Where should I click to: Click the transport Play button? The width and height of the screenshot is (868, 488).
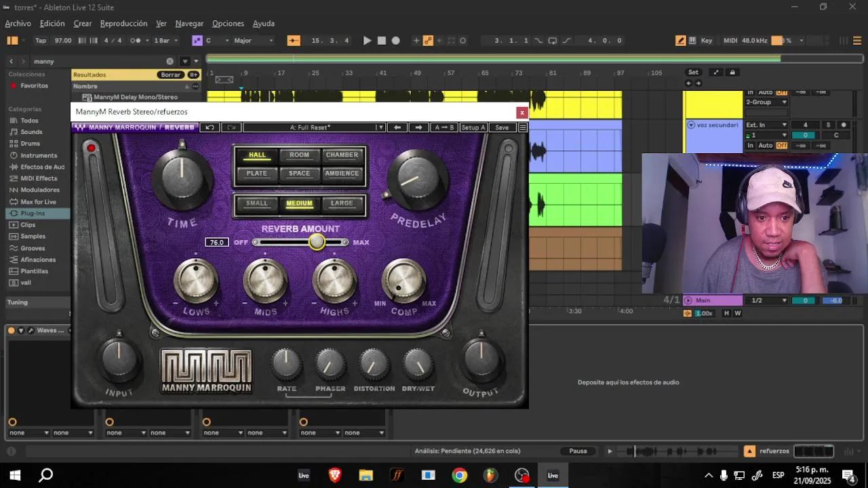pos(367,41)
